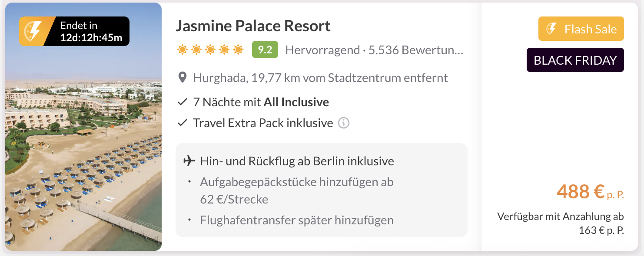Select the BLACK FRIDAY badge
This screenshot has width=644, height=256.
pyautogui.click(x=575, y=60)
